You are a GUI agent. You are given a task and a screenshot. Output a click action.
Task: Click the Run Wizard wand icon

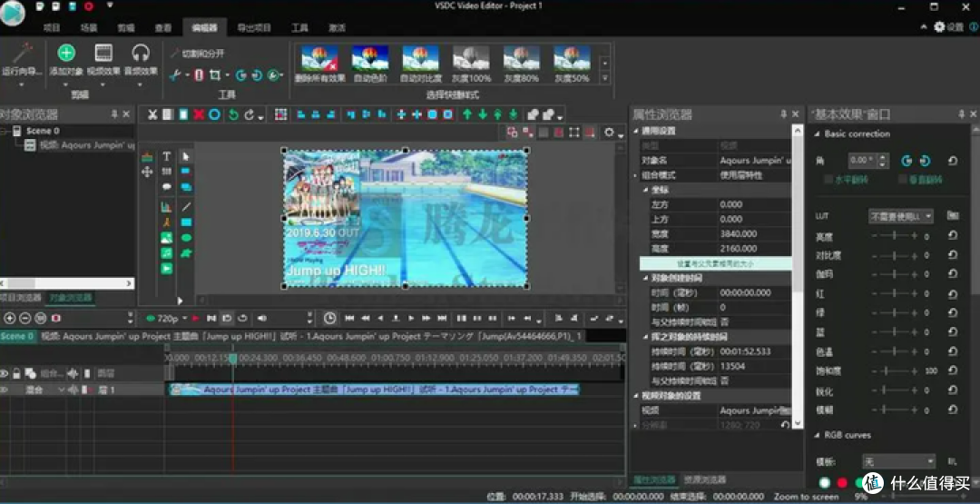tap(24, 51)
